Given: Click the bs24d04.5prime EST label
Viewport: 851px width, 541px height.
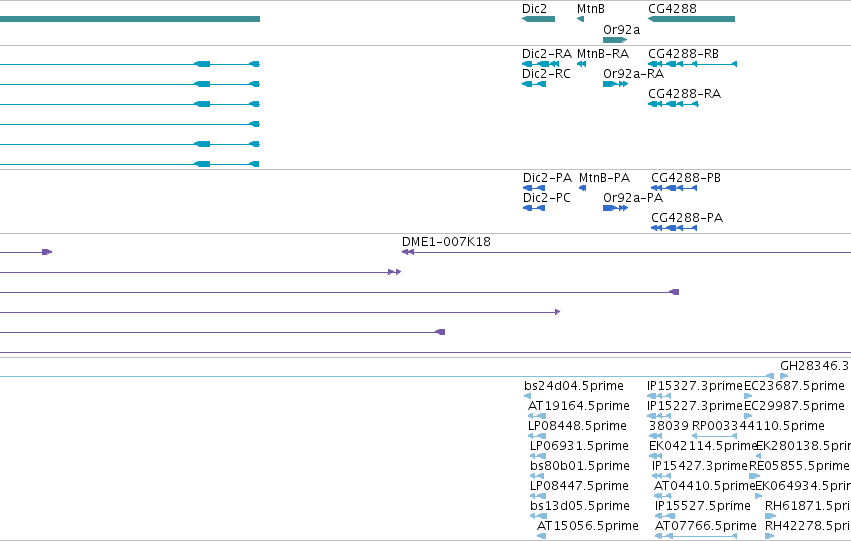Looking at the screenshot, I should tap(574, 386).
